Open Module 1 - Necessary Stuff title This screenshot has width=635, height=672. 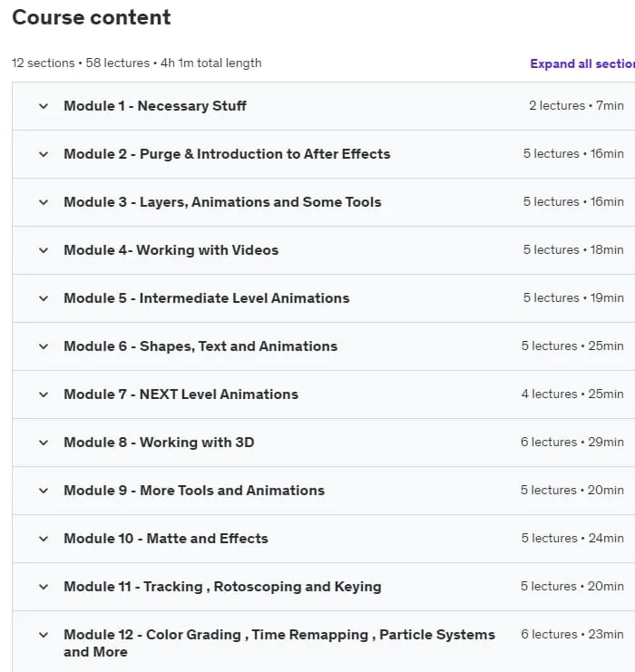(x=155, y=106)
